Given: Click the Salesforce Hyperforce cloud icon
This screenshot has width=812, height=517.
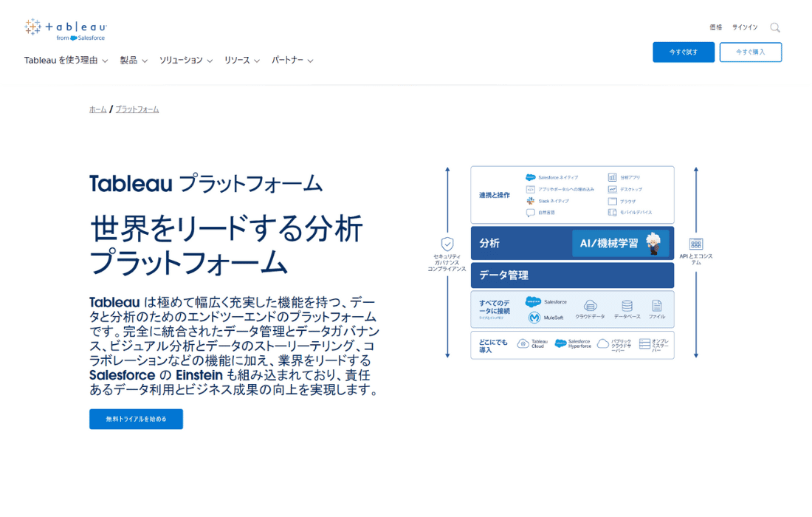Looking at the screenshot, I should [x=560, y=343].
